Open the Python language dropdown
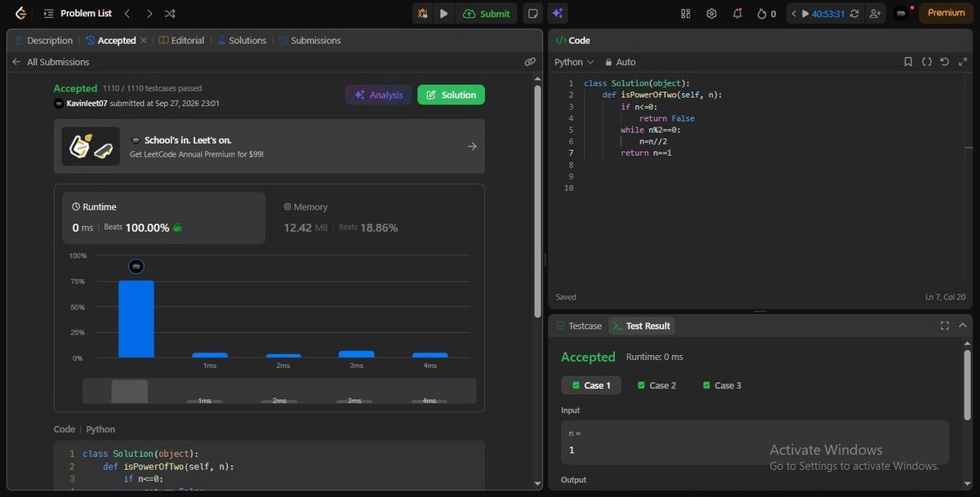Screen dimensions: 980x497 coord(574,62)
